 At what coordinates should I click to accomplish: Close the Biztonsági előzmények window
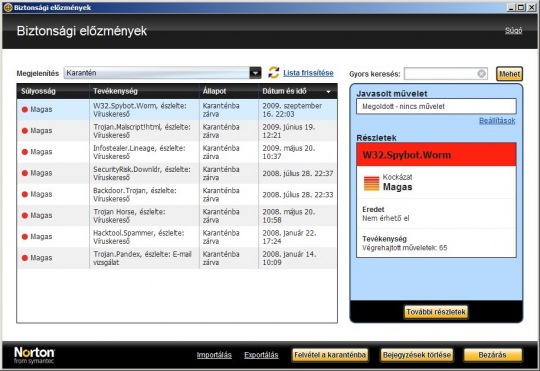pyautogui.click(x=531, y=7)
